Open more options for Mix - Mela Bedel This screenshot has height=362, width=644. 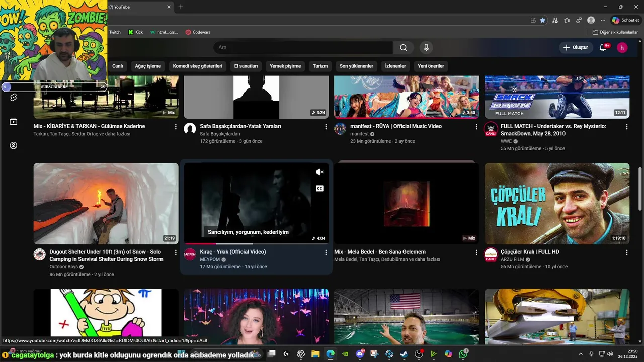click(476, 252)
